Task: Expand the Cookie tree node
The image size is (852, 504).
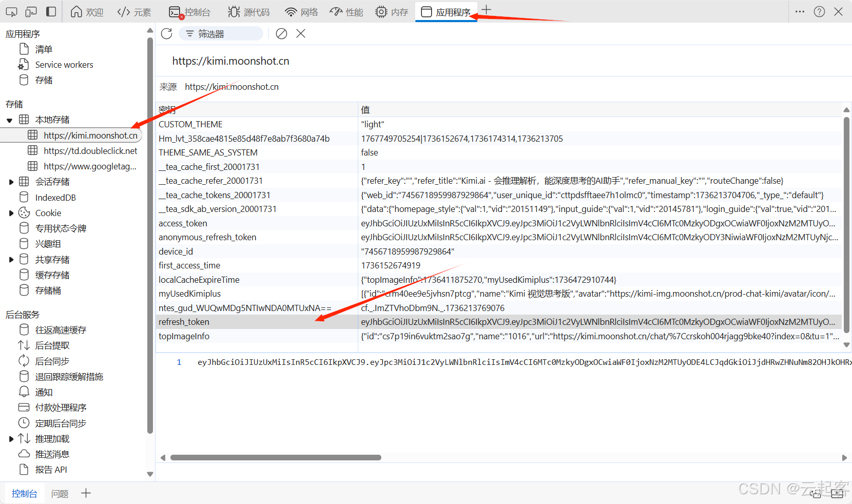Action: pyautogui.click(x=11, y=213)
